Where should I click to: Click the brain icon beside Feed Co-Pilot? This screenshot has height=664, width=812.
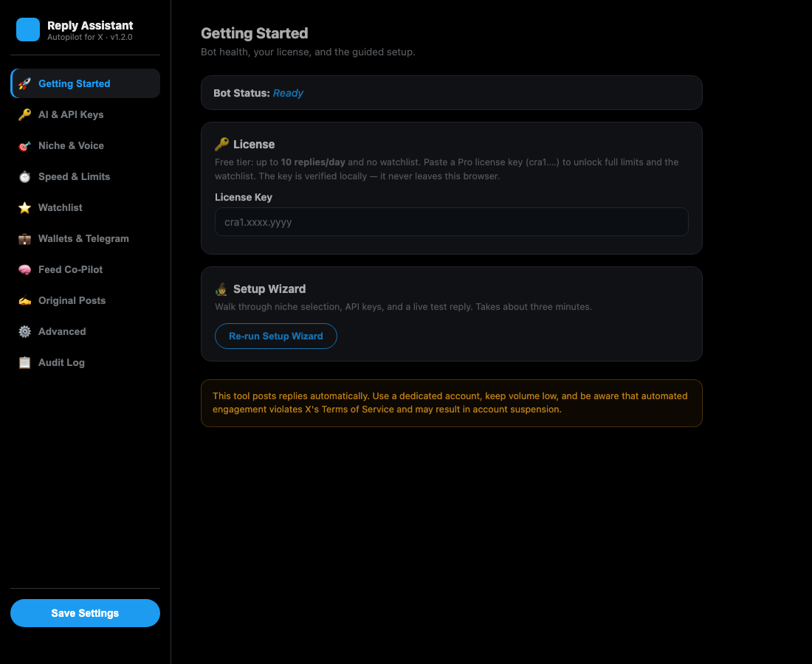click(24, 270)
